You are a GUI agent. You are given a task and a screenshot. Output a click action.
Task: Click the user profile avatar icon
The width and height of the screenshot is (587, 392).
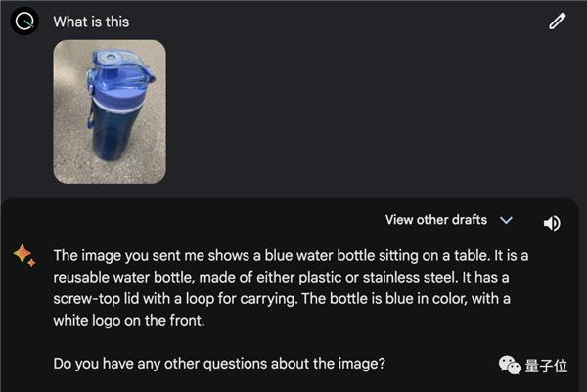(24, 21)
